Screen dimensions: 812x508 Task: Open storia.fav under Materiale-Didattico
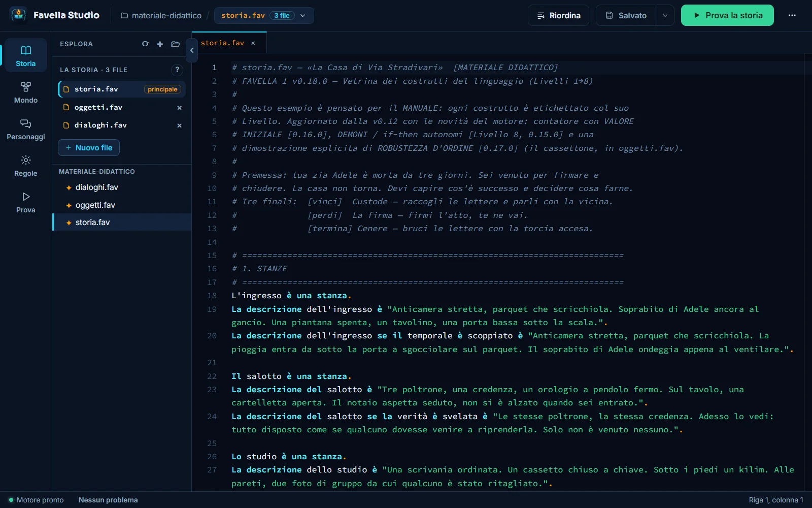click(x=122, y=223)
